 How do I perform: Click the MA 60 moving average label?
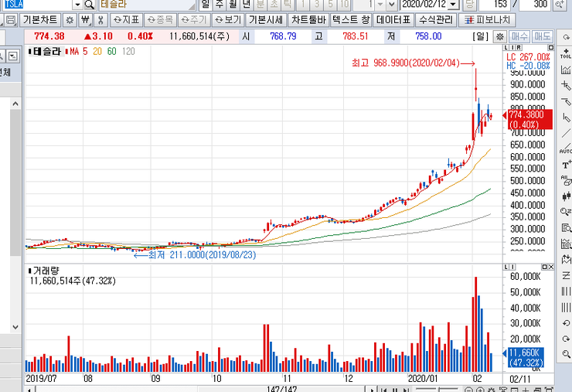tap(111, 52)
